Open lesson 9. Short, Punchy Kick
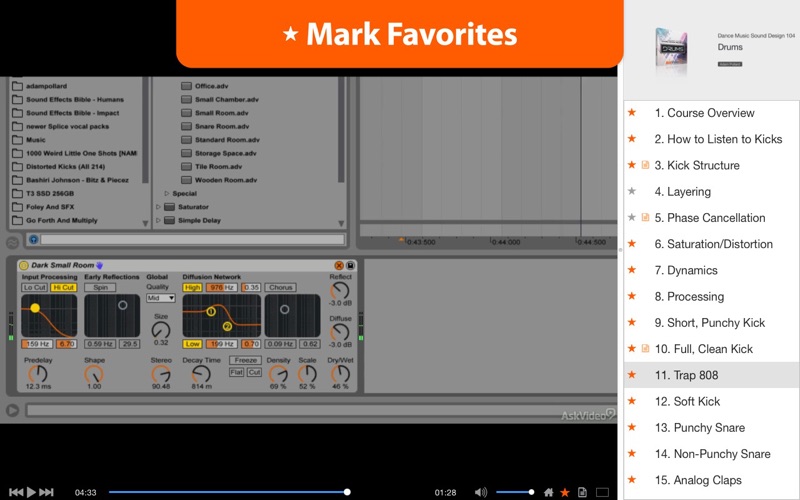This screenshot has height=500, width=800. pos(710,322)
